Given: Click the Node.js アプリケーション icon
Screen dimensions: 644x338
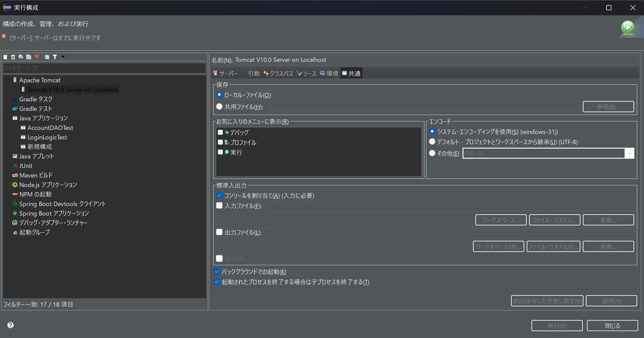Looking at the screenshot, I should tap(15, 185).
